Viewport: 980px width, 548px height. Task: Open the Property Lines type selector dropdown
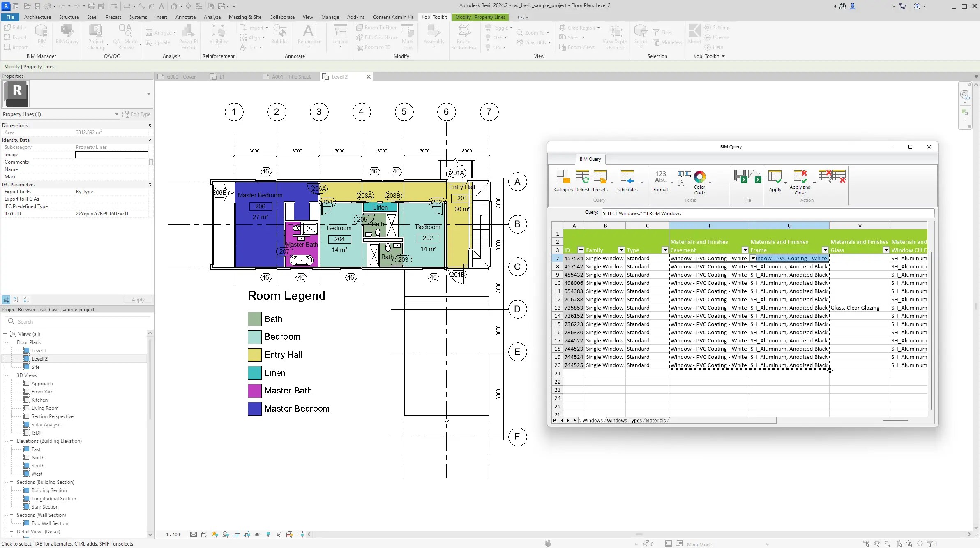[x=117, y=114]
